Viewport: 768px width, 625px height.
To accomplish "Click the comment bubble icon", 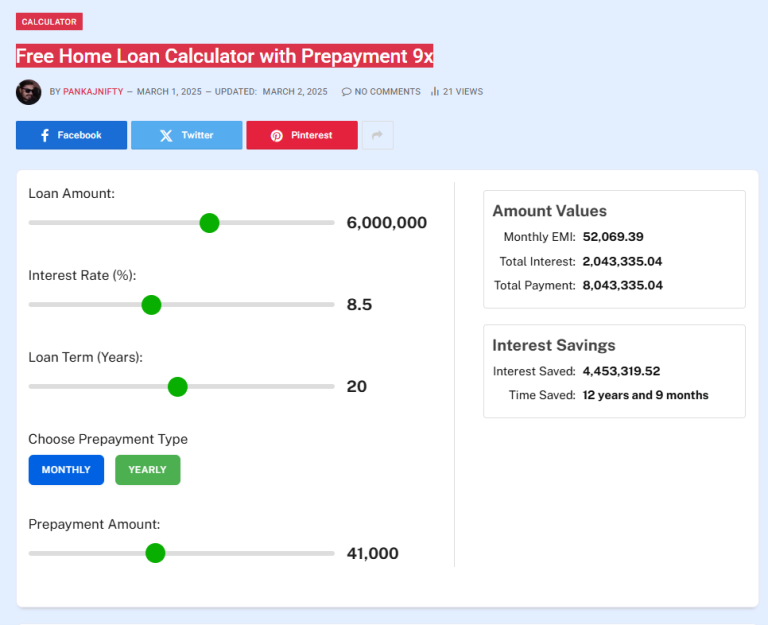I will tap(346, 92).
